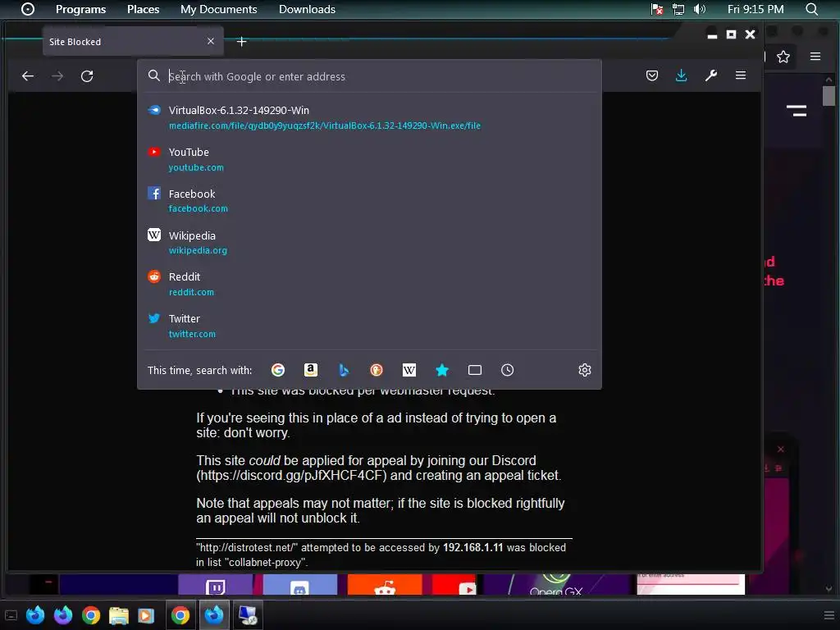840x630 pixels.
Task: Click the volume speaker tray icon
Action: [699, 9]
